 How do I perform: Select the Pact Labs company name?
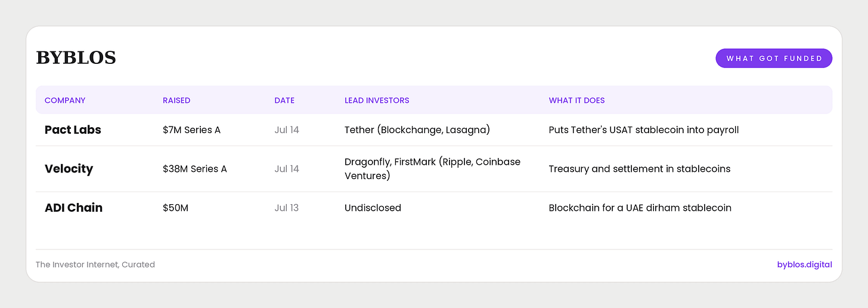click(x=73, y=130)
